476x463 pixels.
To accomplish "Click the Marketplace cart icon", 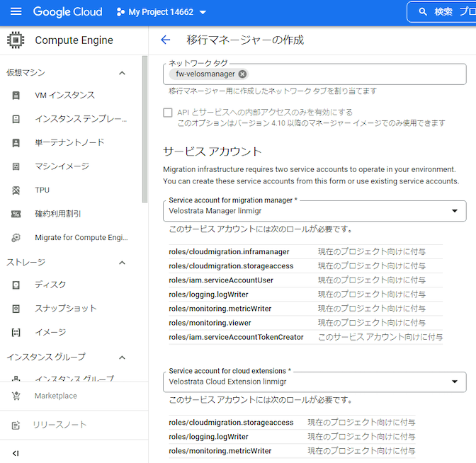I will pos(16,396).
